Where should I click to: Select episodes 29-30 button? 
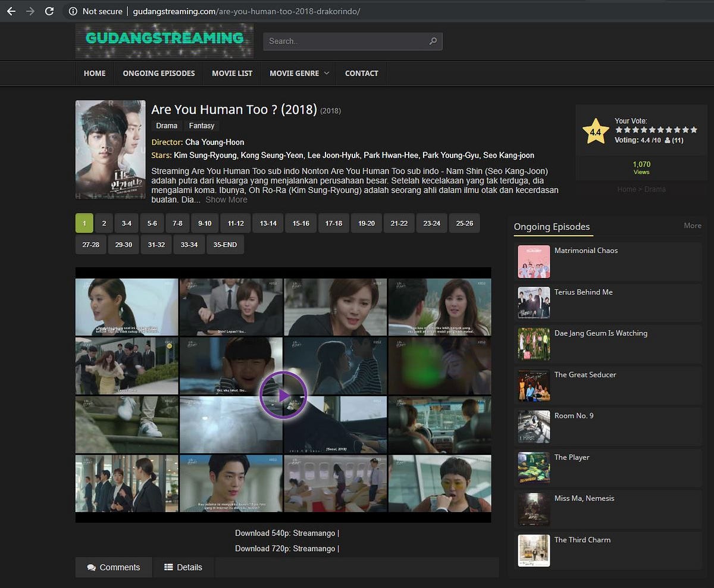pyautogui.click(x=124, y=245)
